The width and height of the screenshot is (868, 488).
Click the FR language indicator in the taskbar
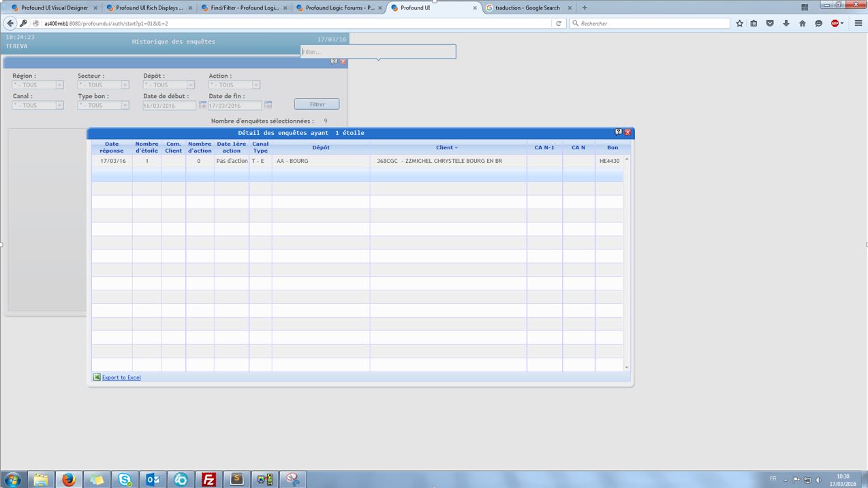[773, 479]
